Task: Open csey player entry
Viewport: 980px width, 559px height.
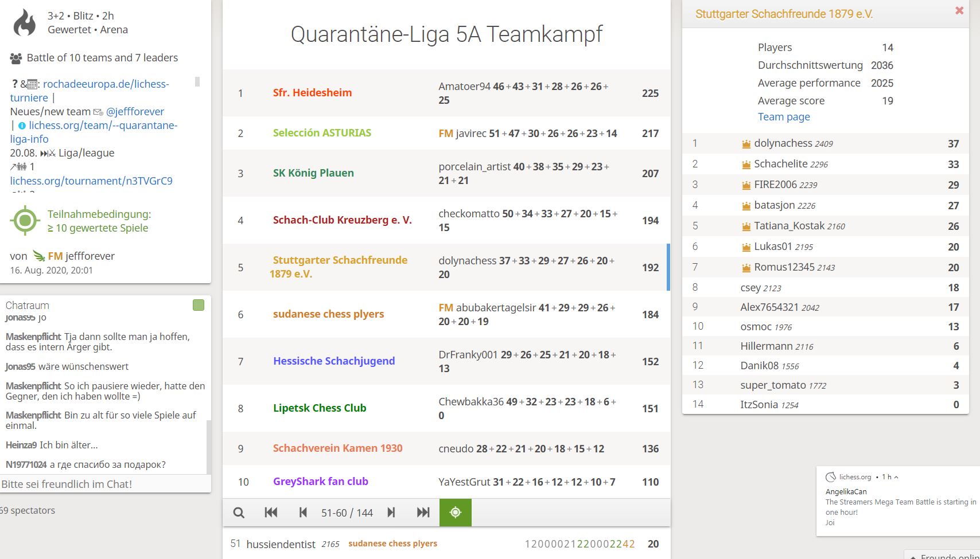Action: pyautogui.click(x=825, y=288)
